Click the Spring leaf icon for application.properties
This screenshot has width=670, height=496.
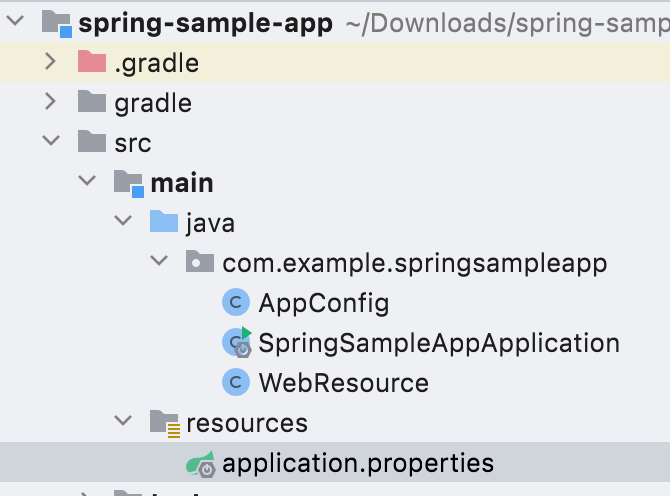(x=200, y=463)
